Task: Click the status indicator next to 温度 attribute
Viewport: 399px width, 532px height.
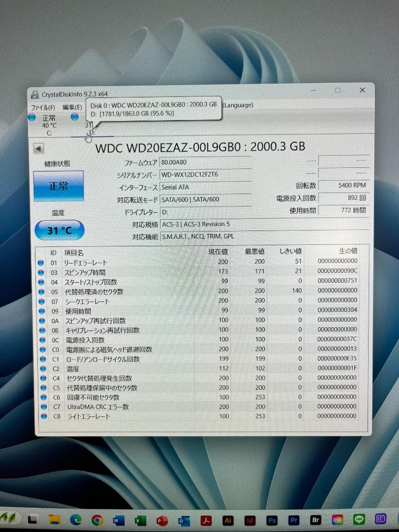Action: (x=41, y=368)
